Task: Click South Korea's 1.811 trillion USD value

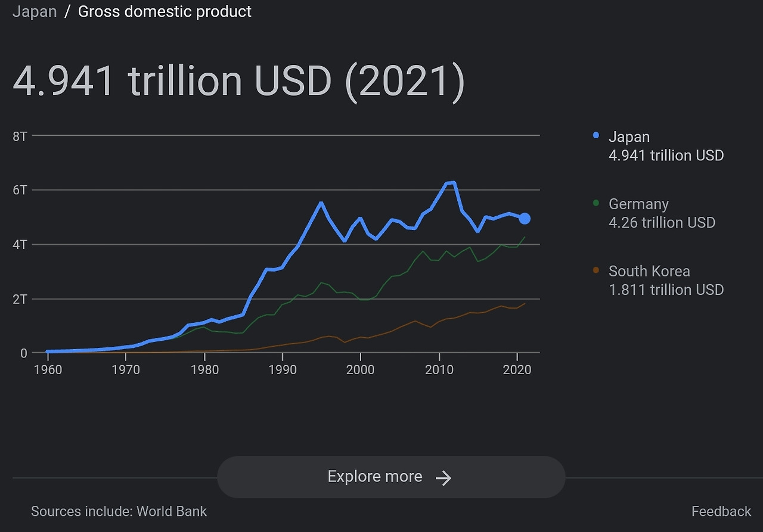Action: coord(666,290)
